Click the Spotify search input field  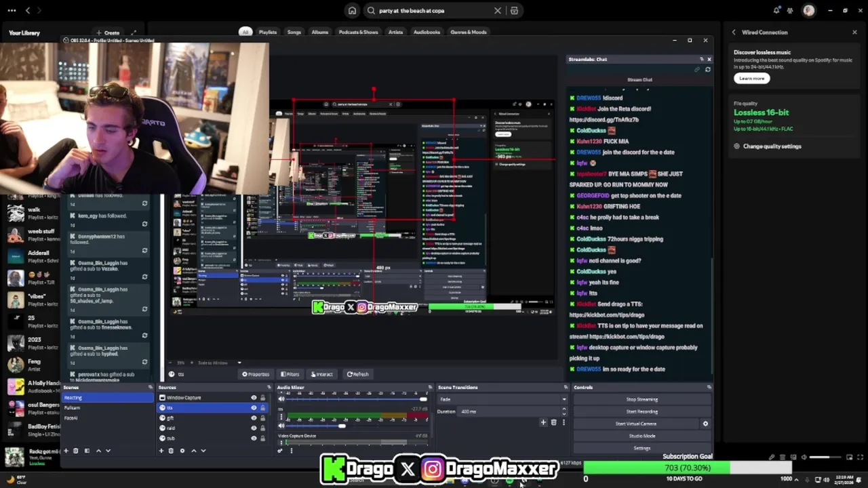pyautogui.click(x=434, y=11)
